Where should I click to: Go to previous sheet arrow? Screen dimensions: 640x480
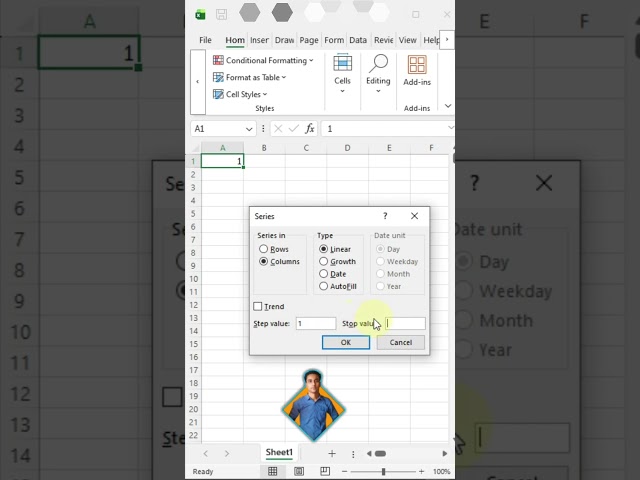[x=206, y=453]
